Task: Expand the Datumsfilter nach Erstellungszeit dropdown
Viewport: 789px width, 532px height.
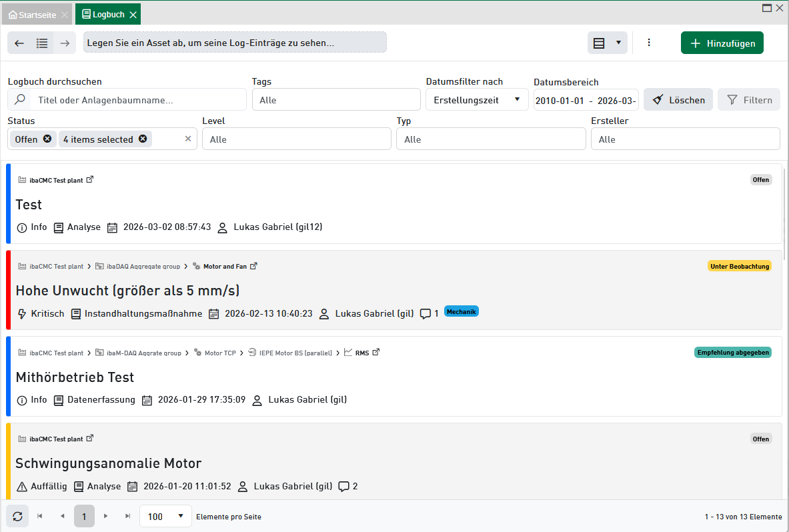Action: (x=517, y=100)
